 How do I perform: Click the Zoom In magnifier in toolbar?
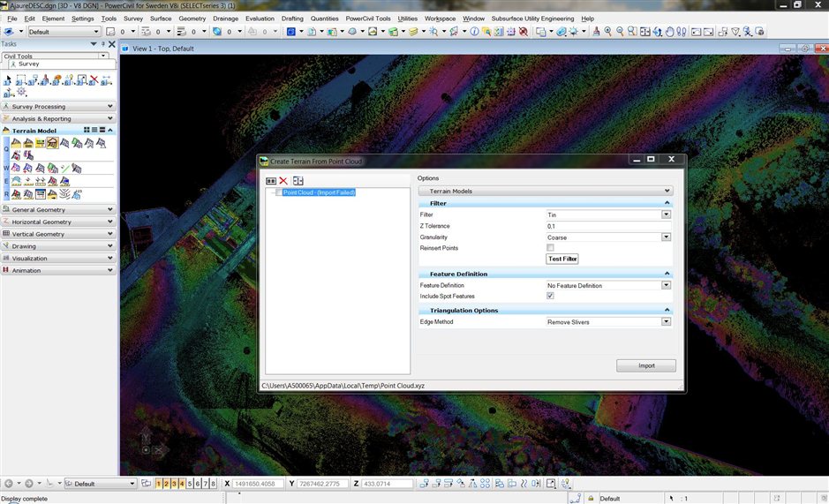click(607, 32)
